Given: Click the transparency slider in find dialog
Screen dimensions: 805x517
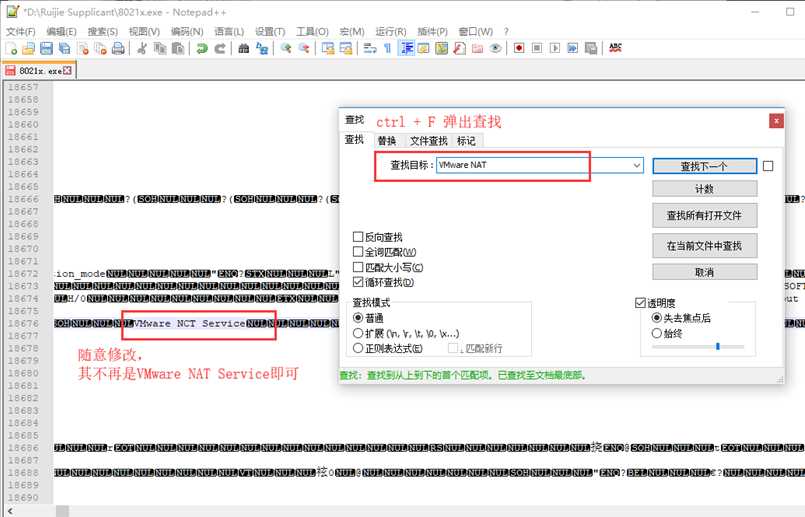Looking at the screenshot, I should pyautogui.click(x=716, y=346).
